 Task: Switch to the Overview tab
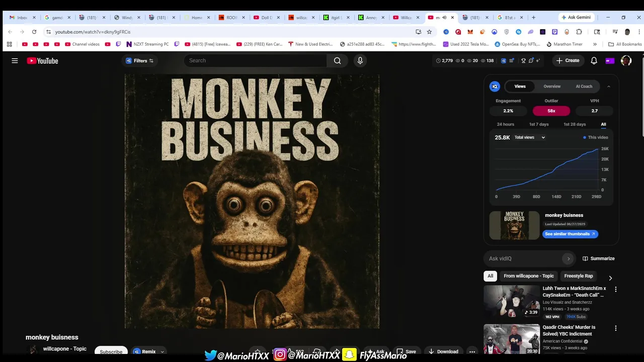click(x=552, y=86)
